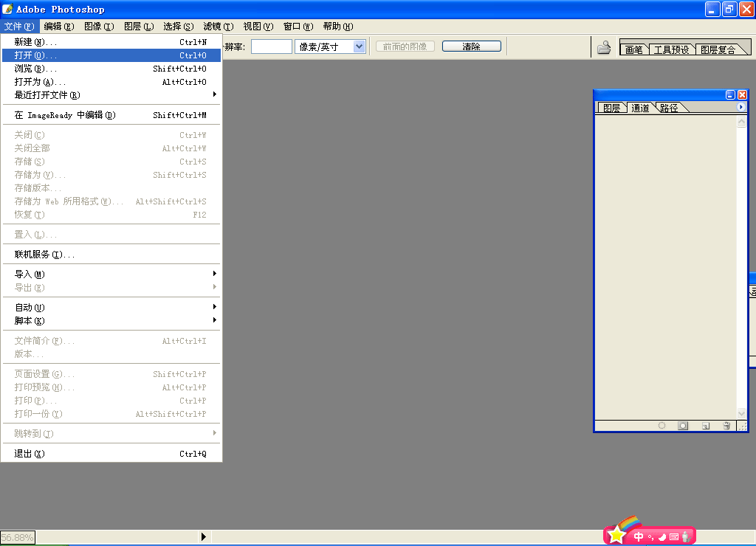Choose 在 ImageReady 中编辑

tap(111, 115)
